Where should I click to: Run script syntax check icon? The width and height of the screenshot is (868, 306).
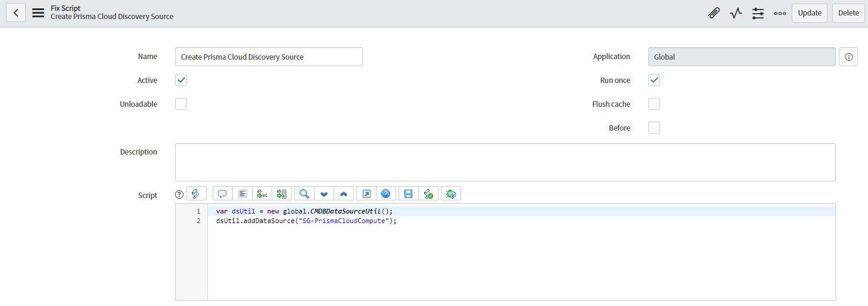(428, 193)
